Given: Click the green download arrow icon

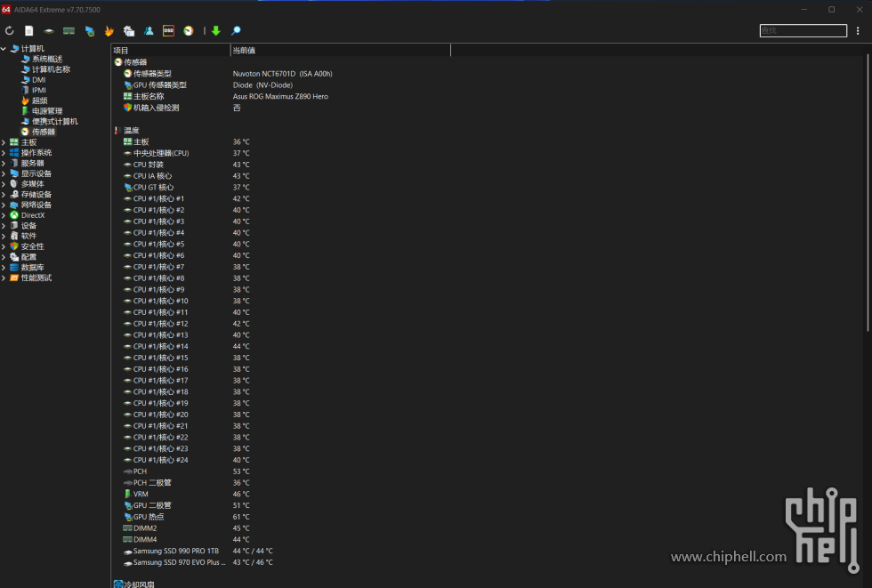Looking at the screenshot, I should (215, 30).
